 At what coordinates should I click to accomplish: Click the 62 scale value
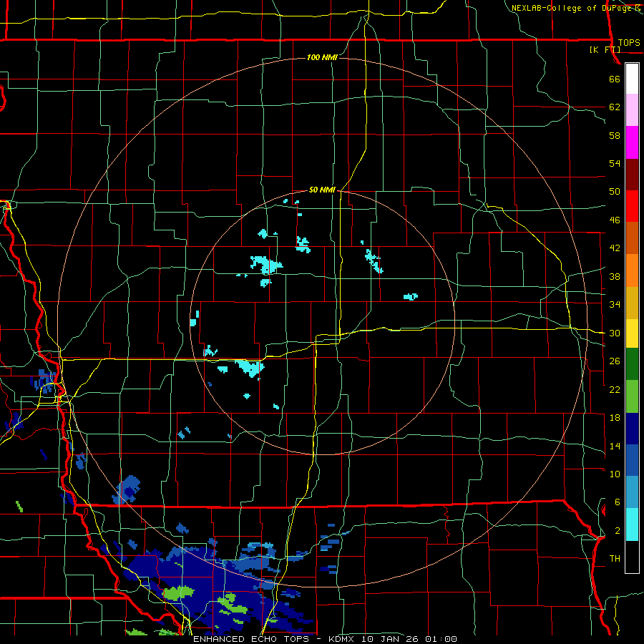pyautogui.click(x=615, y=107)
